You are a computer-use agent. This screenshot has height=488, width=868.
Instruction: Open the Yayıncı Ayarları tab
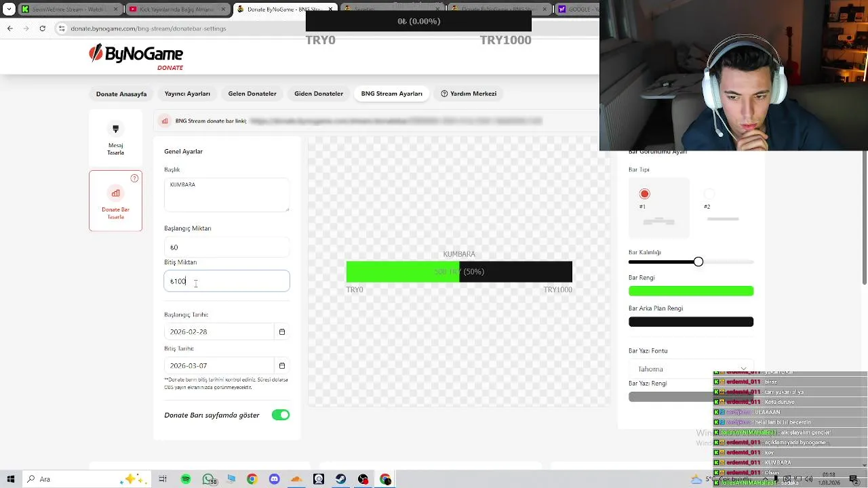(x=187, y=94)
